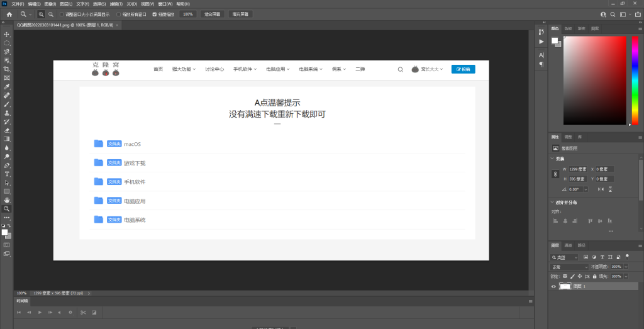Select the Clone Stamp tool
The image size is (644, 329).
(6, 113)
